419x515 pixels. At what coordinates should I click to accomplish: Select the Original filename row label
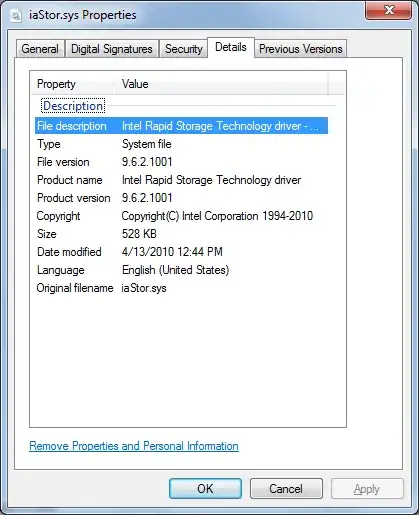coord(75,288)
